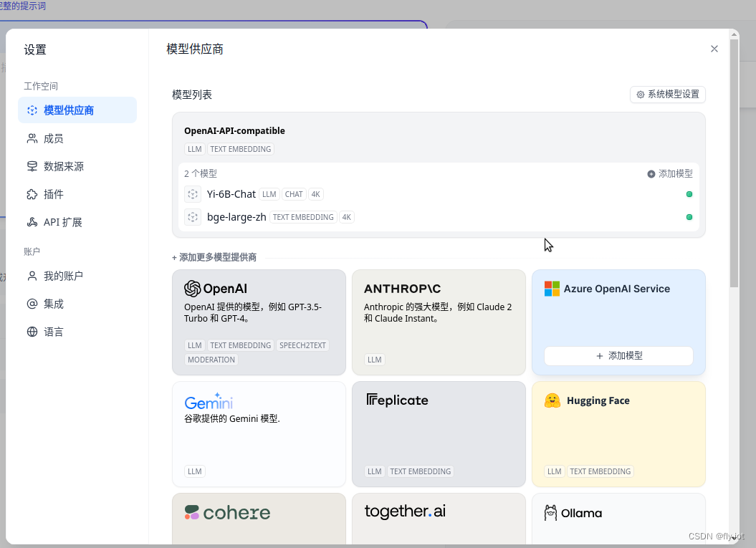Click the bge-large-zh model icon
Viewport: 756px width, 548px height.
pyautogui.click(x=193, y=217)
